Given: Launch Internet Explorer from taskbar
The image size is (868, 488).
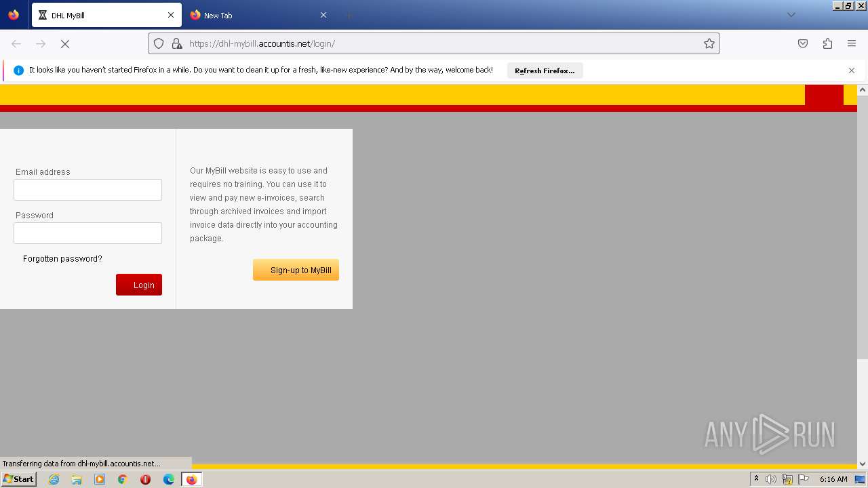Looking at the screenshot, I should [x=54, y=479].
